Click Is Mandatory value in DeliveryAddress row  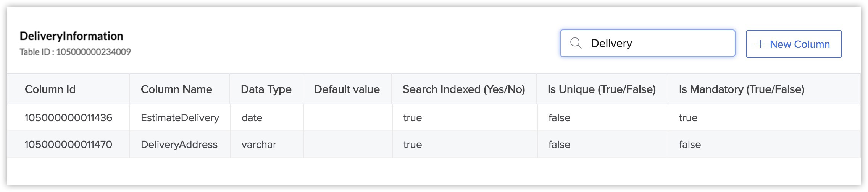(x=690, y=145)
